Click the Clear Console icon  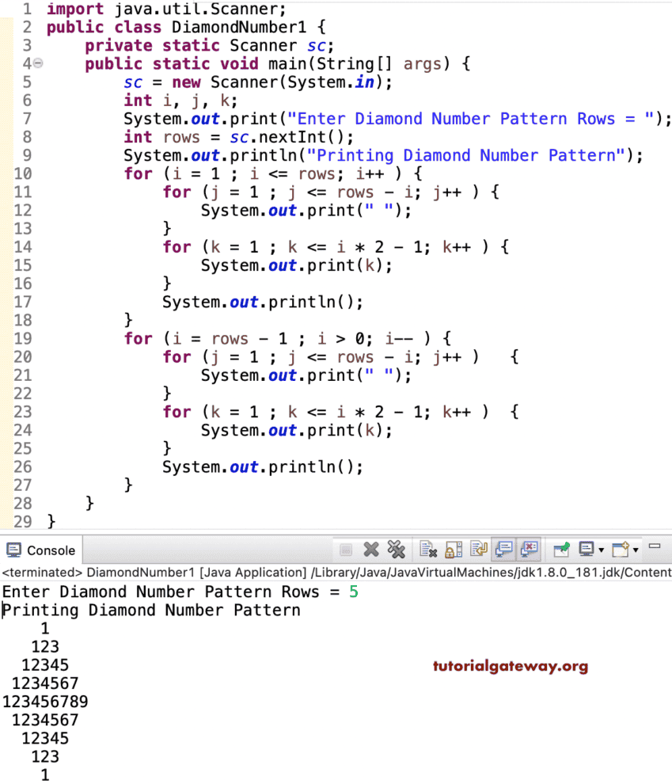tap(428, 550)
